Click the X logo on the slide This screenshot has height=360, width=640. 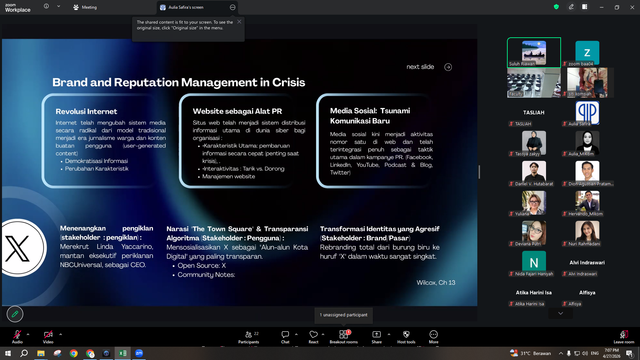click(x=18, y=249)
